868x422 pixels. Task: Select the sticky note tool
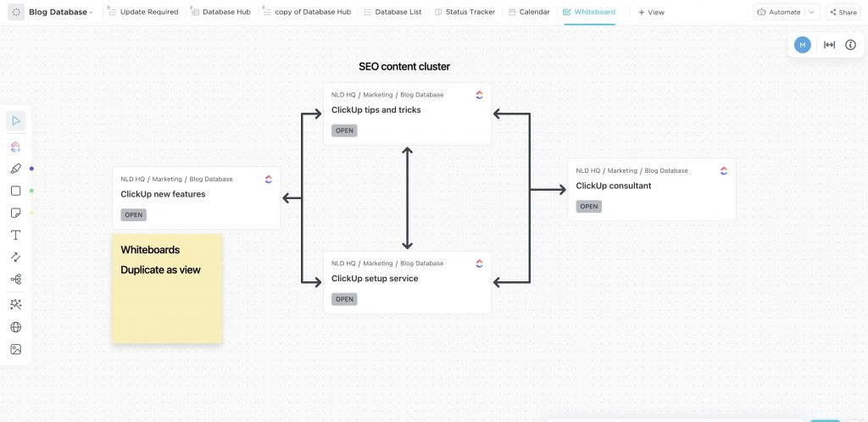pyautogui.click(x=15, y=213)
